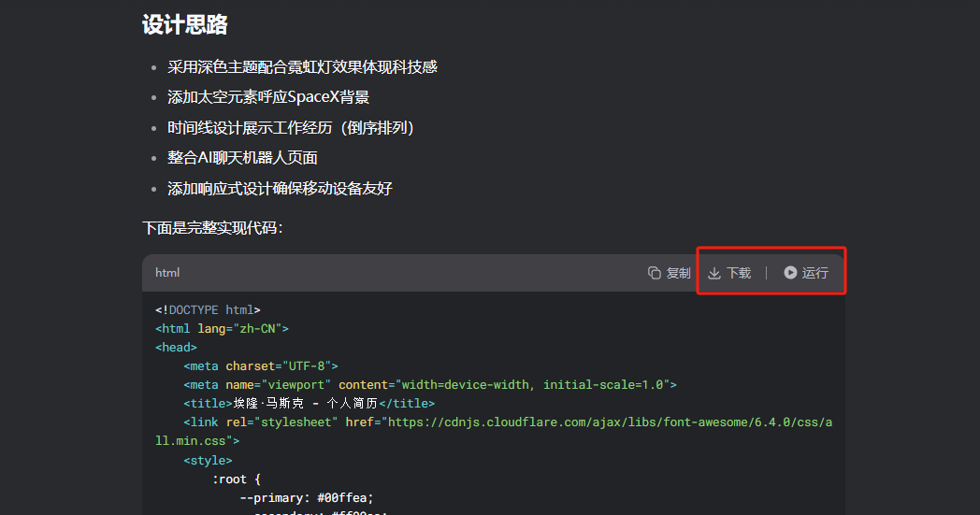Click the 埃隆·马斯克 title tag line
Viewport: 980px width, 515px height.
pyautogui.click(x=309, y=404)
